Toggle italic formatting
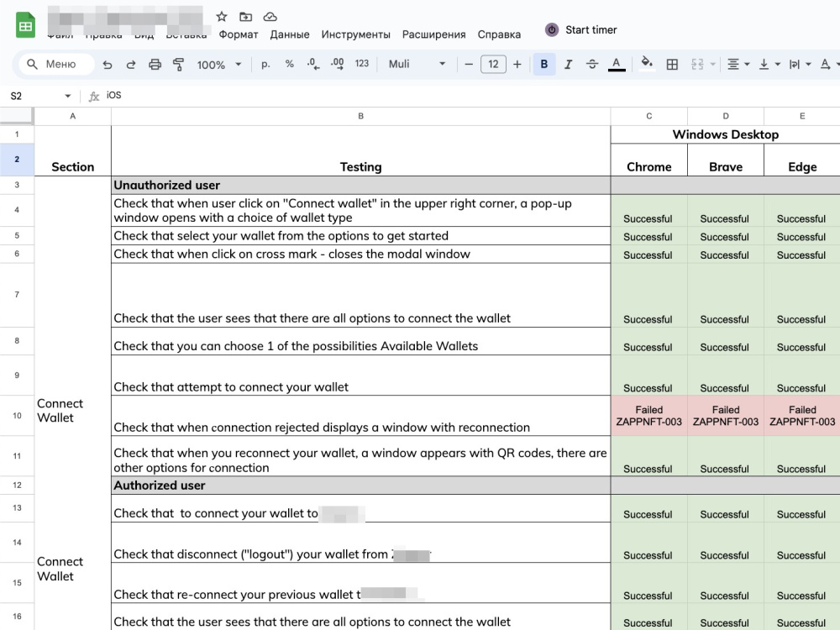The height and width of the screenshot is (630, 840). click(x=568, y=63)
